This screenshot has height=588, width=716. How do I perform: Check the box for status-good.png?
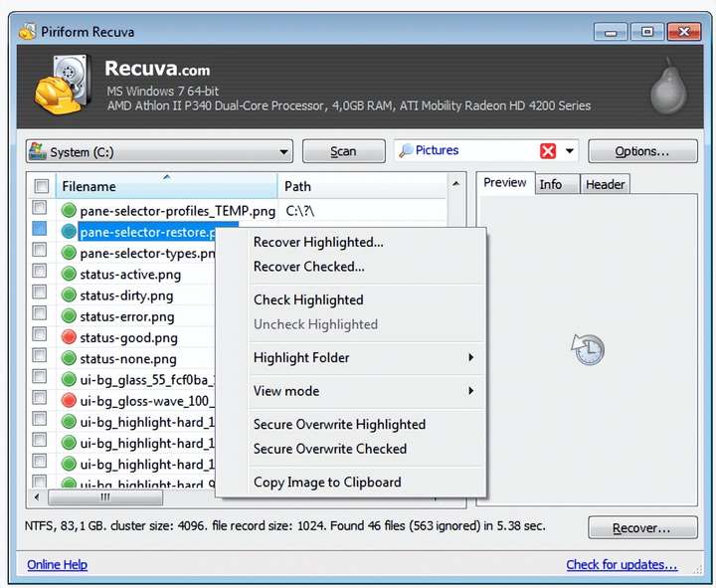pos(40,334)
